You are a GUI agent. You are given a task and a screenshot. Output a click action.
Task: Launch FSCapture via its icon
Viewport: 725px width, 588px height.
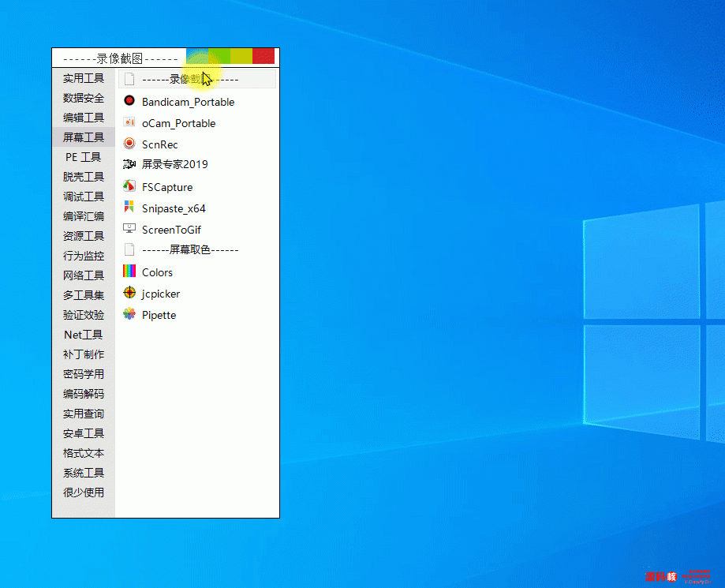click(x=129, y=186)
